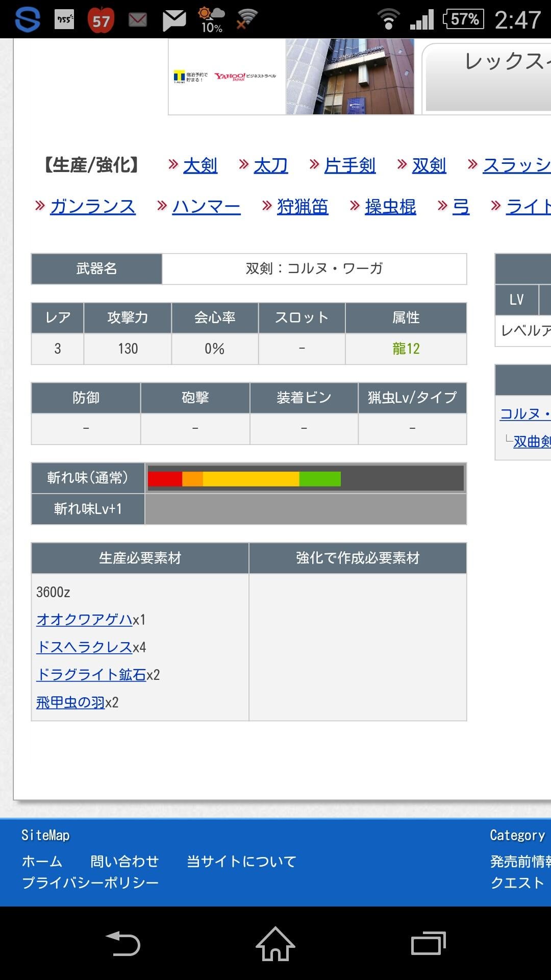Select the cost text 3600z
The image size is (551, 980).
53,592
